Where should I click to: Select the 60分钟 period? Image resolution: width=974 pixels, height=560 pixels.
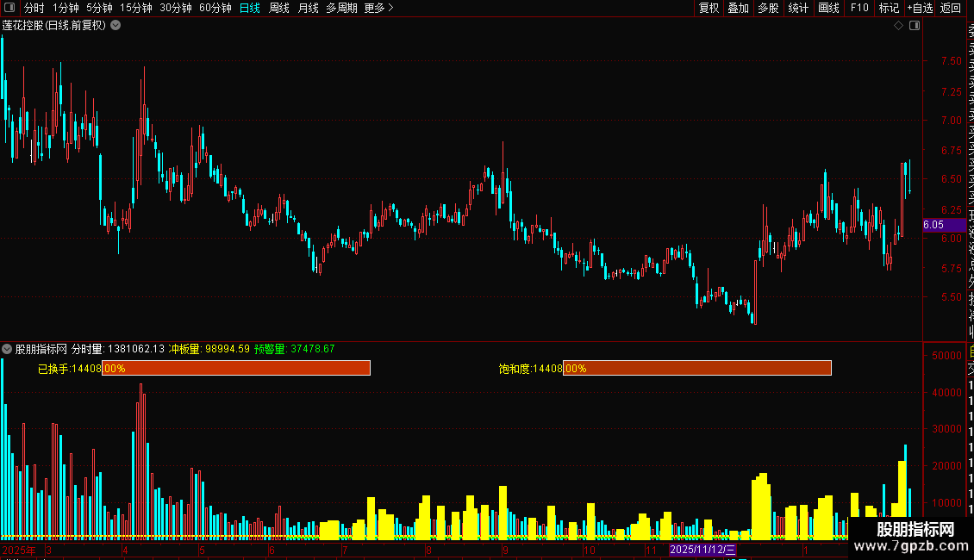click(215, 8)
